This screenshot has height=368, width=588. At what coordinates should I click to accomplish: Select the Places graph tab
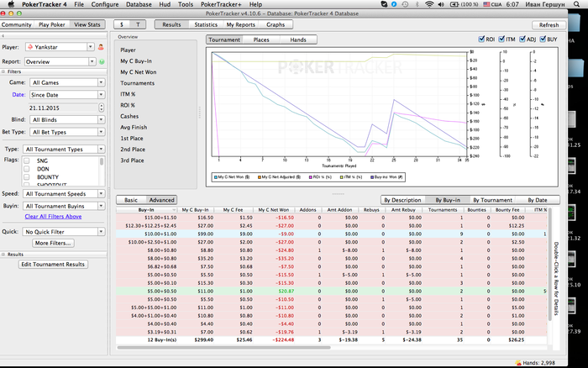pyautogui.click(x=261, y=39)
